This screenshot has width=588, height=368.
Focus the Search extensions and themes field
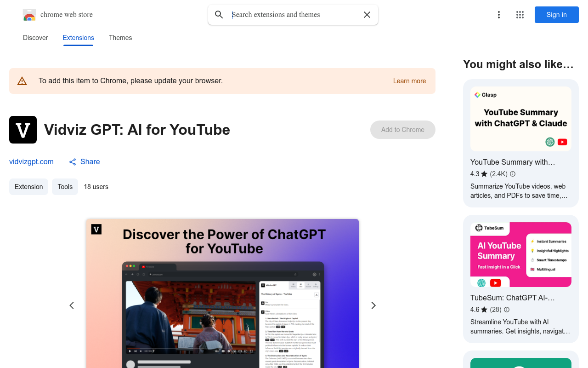pyautogui.click(x=293, y=15)
